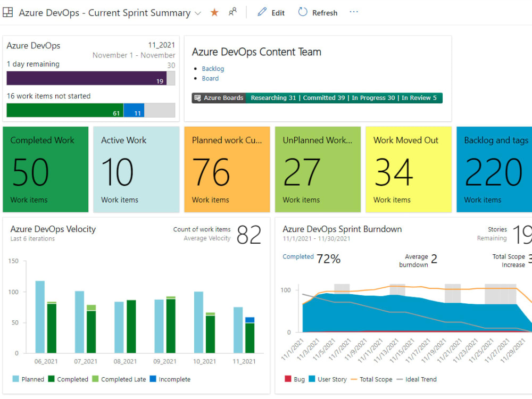
Task: Open the Work Moved Out 34 tile
Action: [409, 169]
